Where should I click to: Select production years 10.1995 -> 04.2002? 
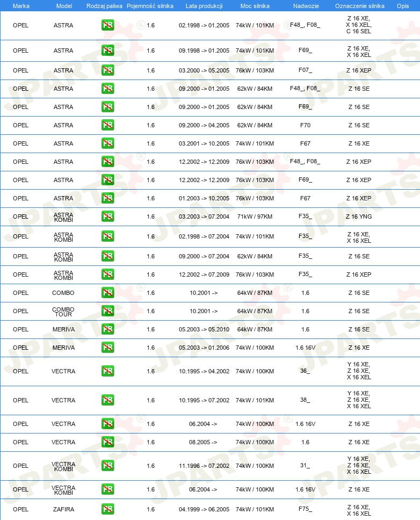click(x=204, y=371)
